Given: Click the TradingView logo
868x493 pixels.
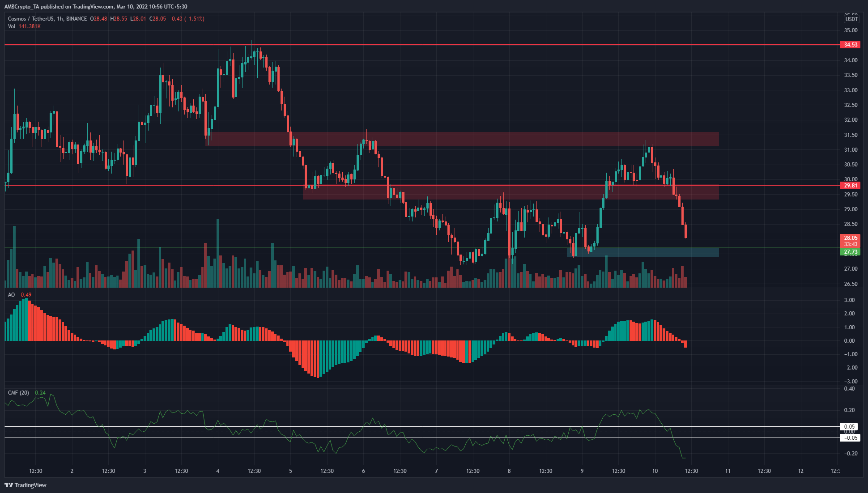Looking at the screenshot, I should point(26,485).
